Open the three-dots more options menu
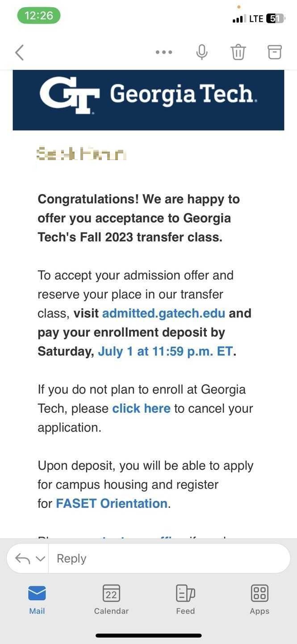 164,52
